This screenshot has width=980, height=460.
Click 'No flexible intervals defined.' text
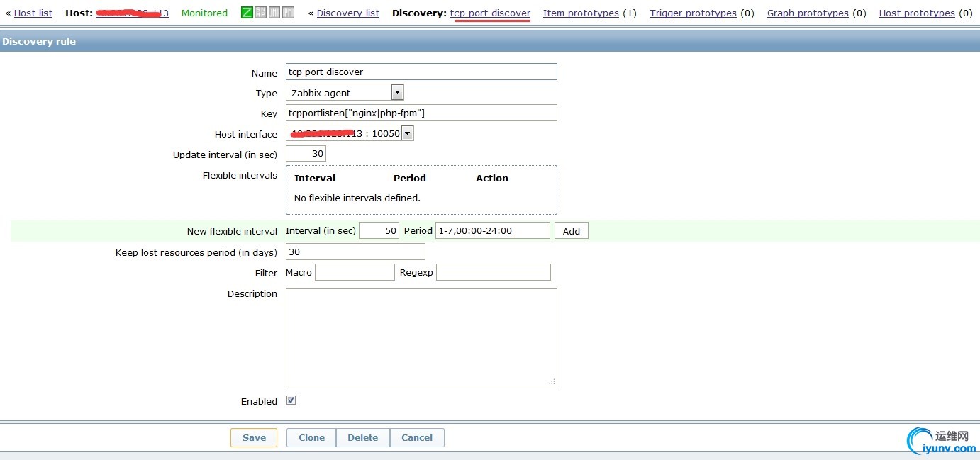coord(357,198)
